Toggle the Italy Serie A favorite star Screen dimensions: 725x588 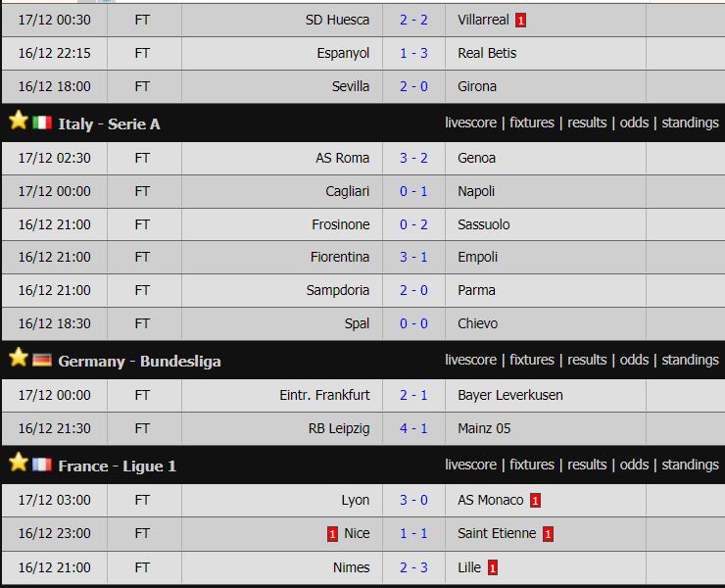pyautogui.click(x=19, y=121)
